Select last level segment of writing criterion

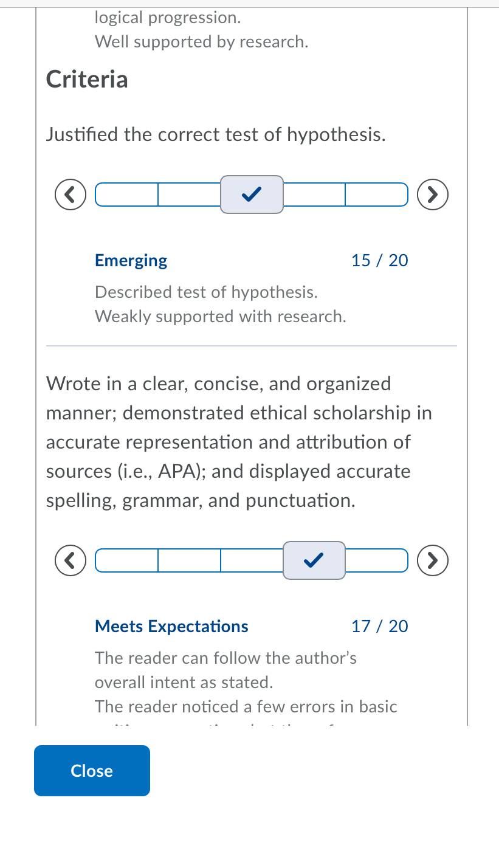tap(376, 560)
